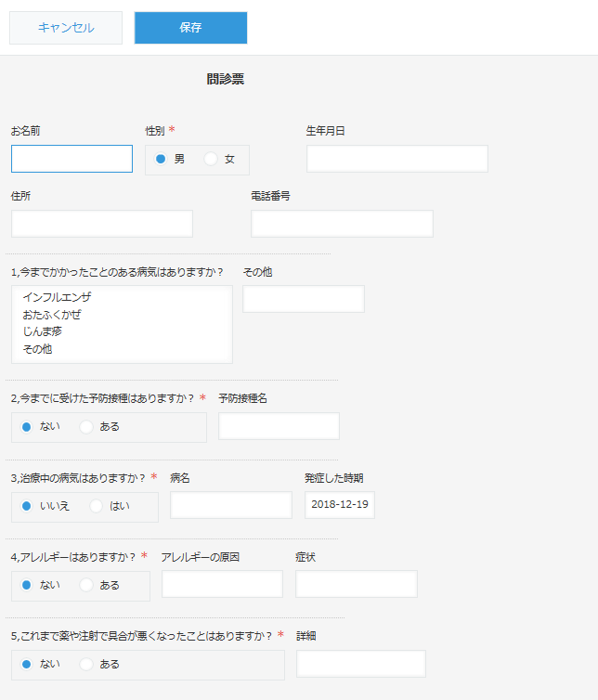The height and width of the screenshot is (700, 598).
Task: Click the キャンセル button
Action: coord(66,28)
